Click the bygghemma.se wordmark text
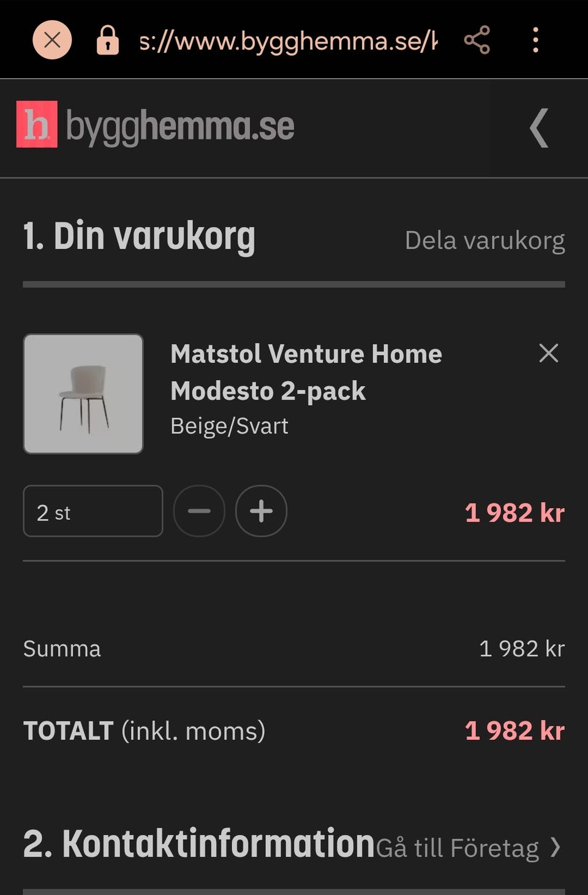Viewport: 588px width, 895px height. click(x=179, y=126)
